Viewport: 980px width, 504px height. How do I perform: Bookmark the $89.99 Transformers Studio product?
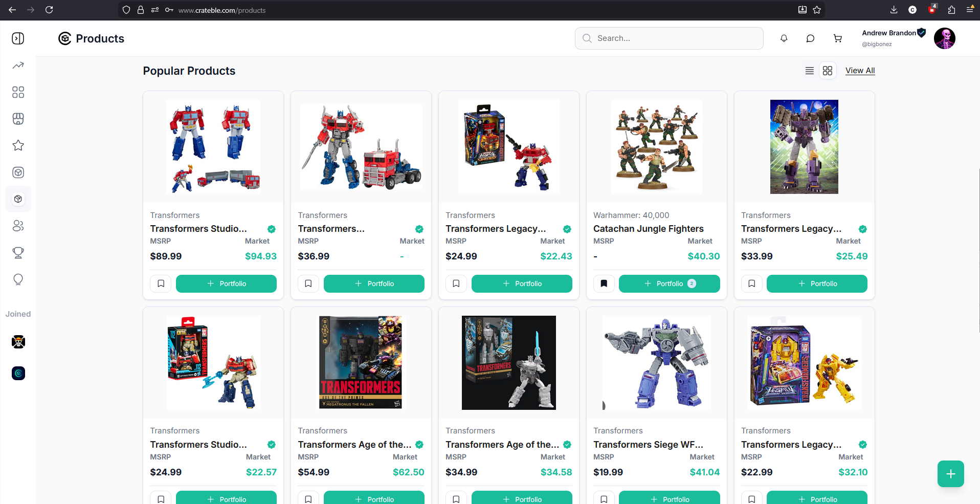(x=161, y=283)
